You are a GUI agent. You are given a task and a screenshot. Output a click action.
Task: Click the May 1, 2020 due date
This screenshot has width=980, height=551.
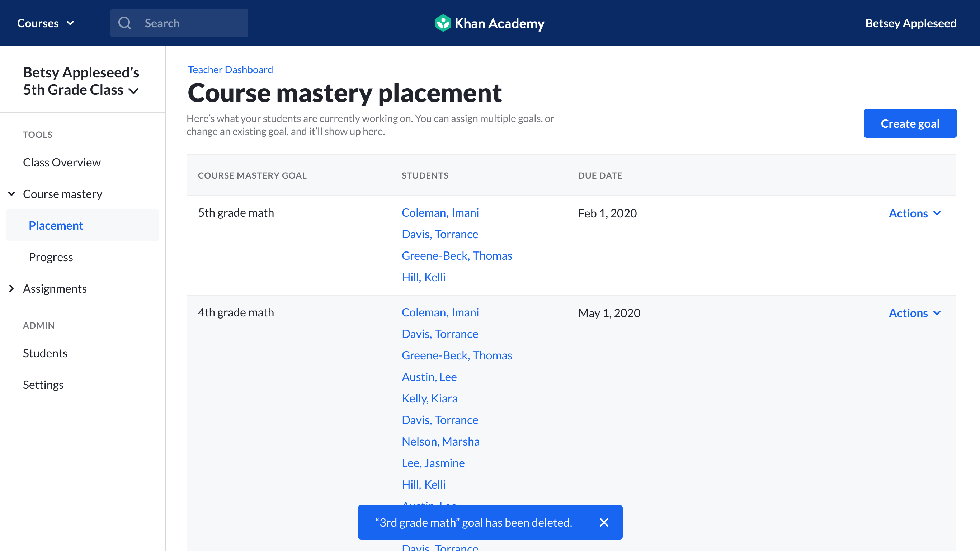pyautogui.click(x=609, y=313)
